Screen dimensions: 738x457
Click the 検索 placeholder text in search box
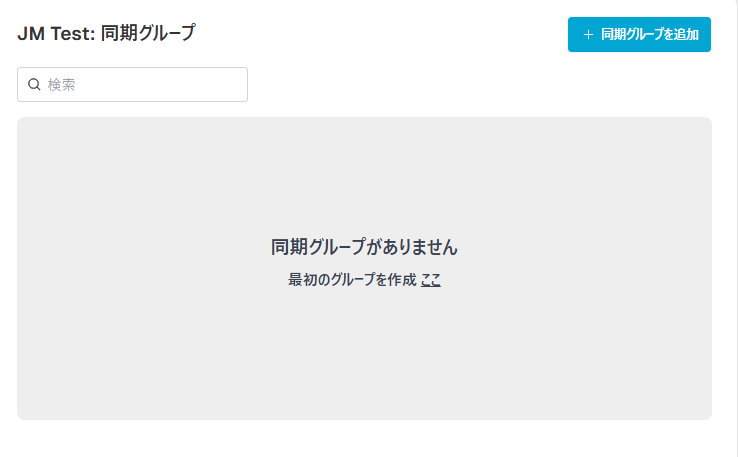(x=61, y=85)
